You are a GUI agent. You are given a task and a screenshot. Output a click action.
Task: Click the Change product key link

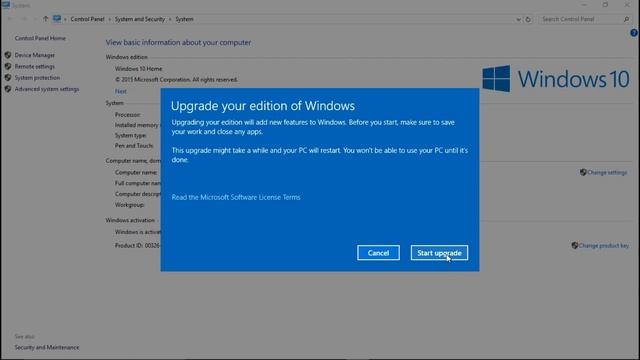coord(604,246)
